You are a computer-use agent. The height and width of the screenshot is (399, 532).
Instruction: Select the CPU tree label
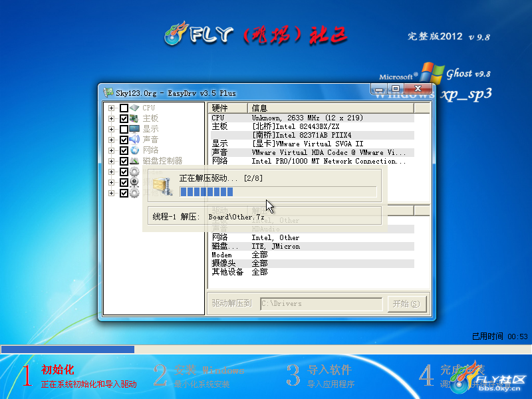[148, 108]
